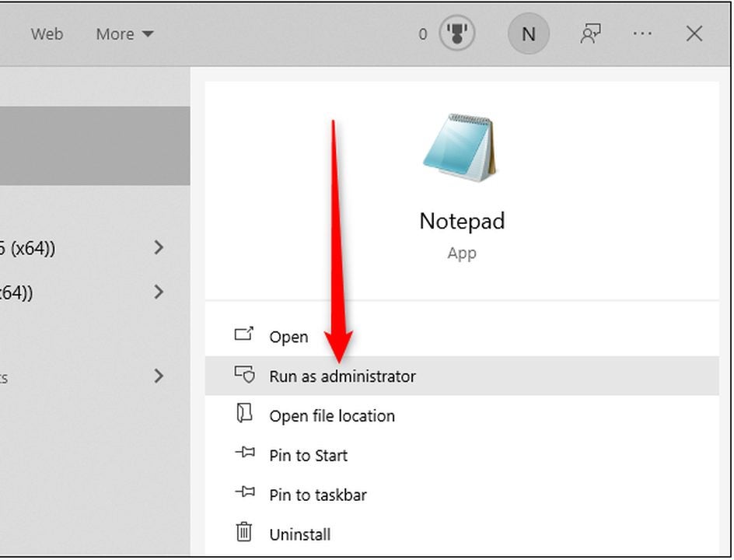Expand the third result chevron ending in 'ts'

coord(159,376)
